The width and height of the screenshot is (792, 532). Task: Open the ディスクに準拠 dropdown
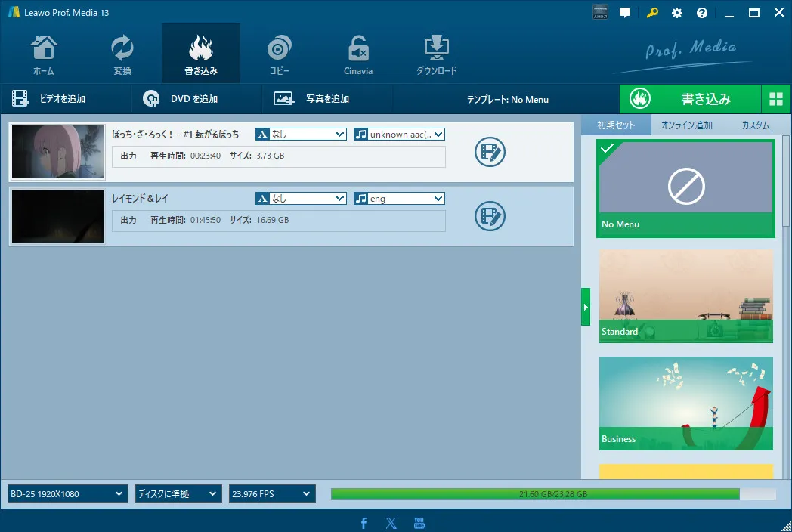178,493
